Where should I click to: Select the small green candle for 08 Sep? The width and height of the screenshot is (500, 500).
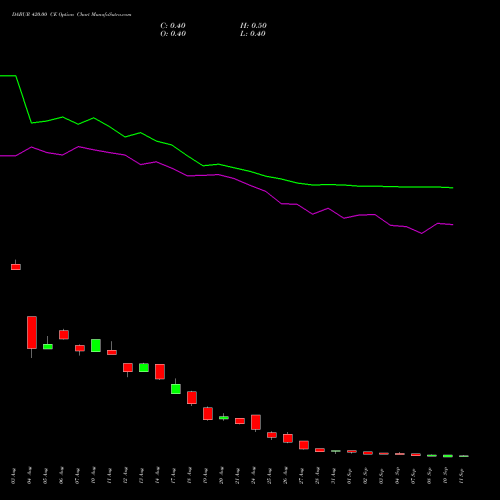(432, 456)
